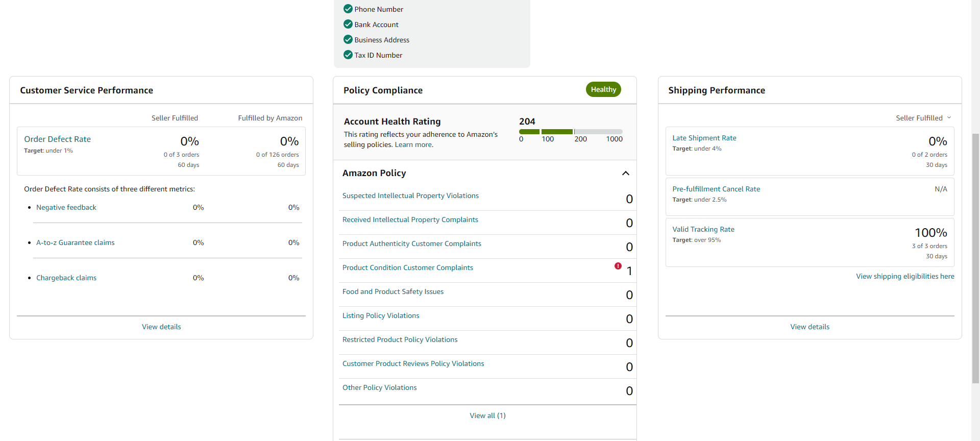The image size is (980, 441).
Task: Open Product Condition Customer Complaints
Action: (x=408, y=267)
